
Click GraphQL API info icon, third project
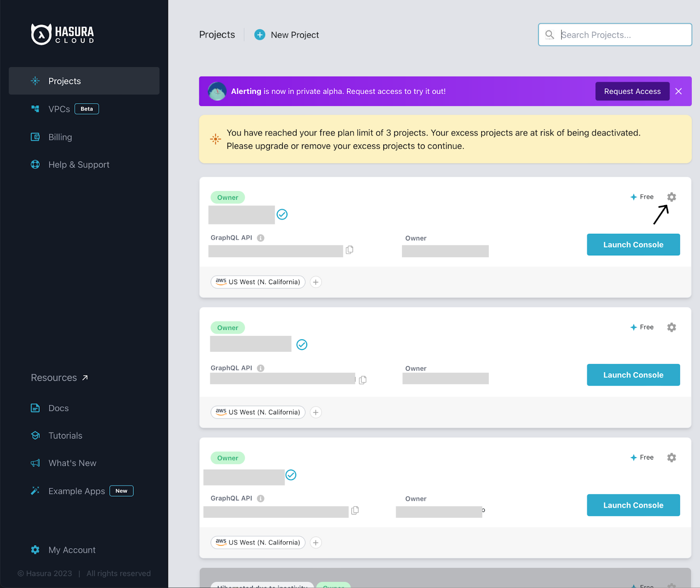tap(261, 498)
